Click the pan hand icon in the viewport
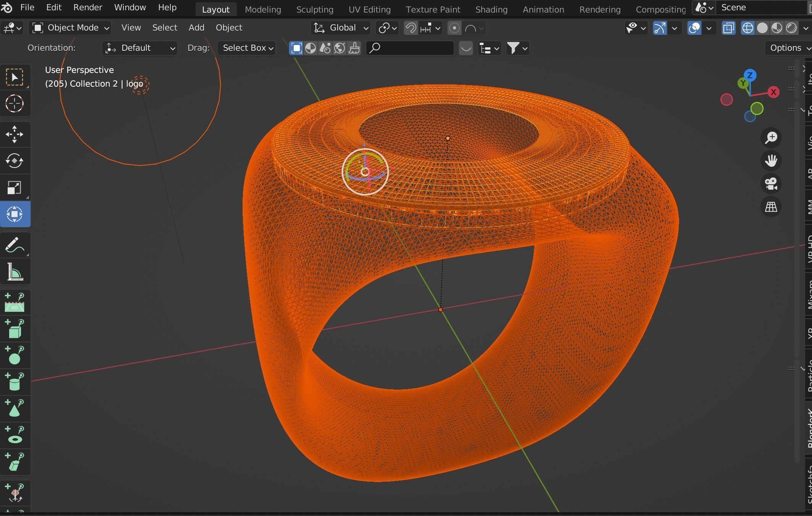The image size is (812, 516). (771, 161)
